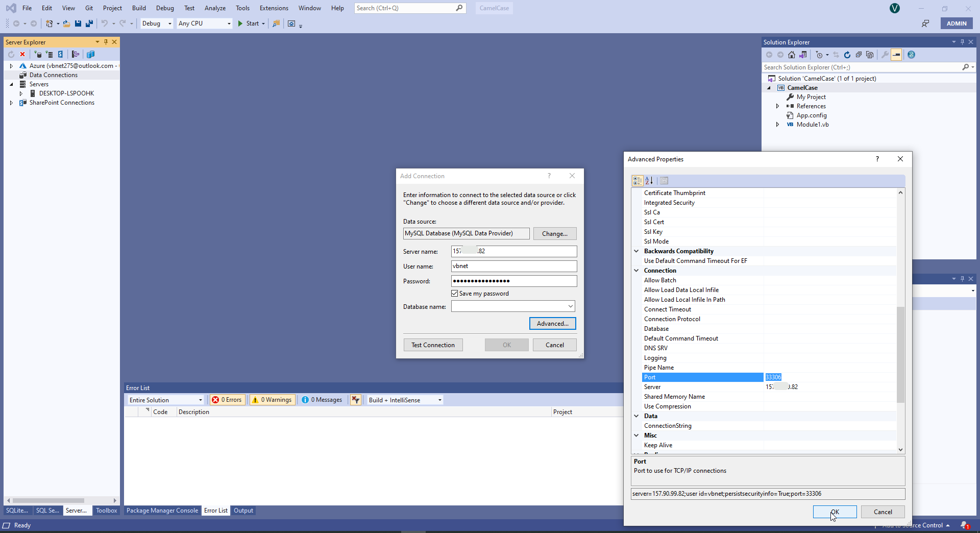
Task: Toggle the 0 Warnings filter
Action: [x=272, y=400]
